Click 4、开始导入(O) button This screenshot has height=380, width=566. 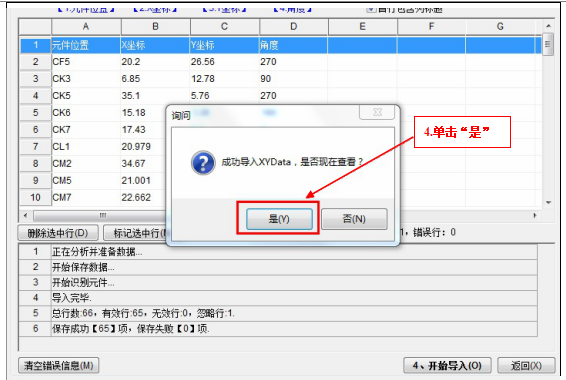(447, 366)
